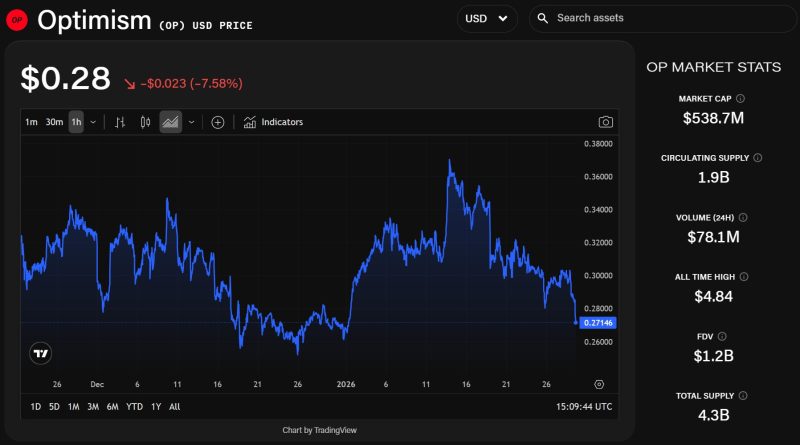Click the compare or add symbol plus icon
Viewport: 800px width, 445px height.
(x=217, y=122)
